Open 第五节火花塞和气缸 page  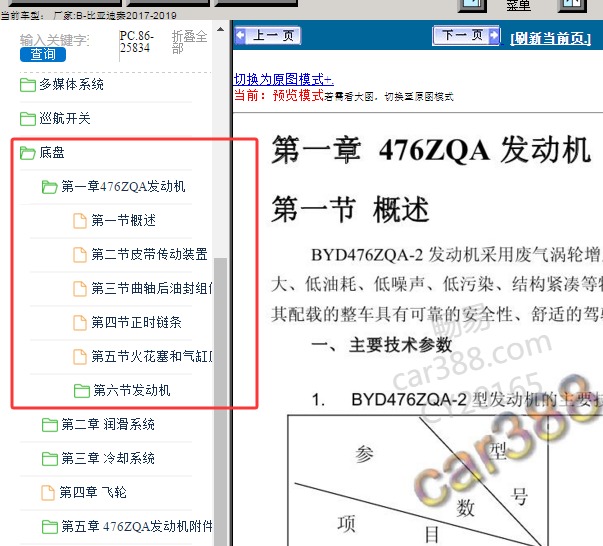coord(152,356)
